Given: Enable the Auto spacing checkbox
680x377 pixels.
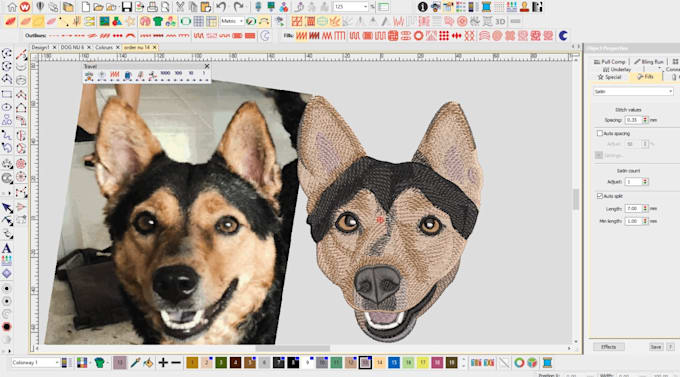Looking at the screenshot, I should (x=600, y=133).
